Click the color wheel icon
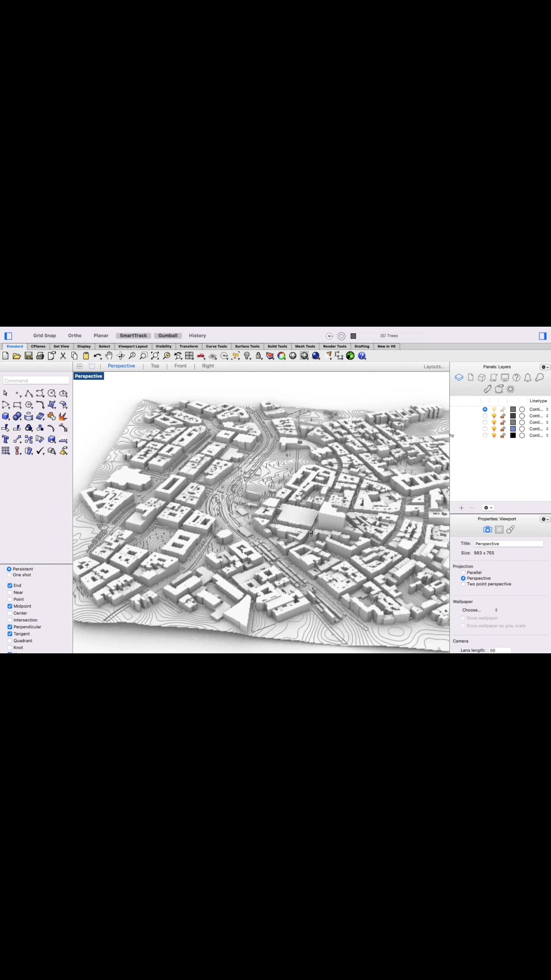 [282, 356]
